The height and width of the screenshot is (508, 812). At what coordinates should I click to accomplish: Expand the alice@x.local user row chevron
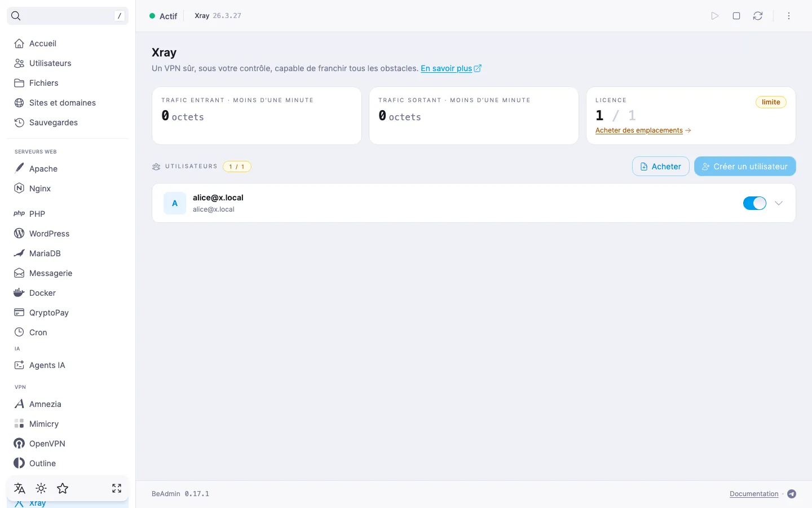(x=779, y=203)
